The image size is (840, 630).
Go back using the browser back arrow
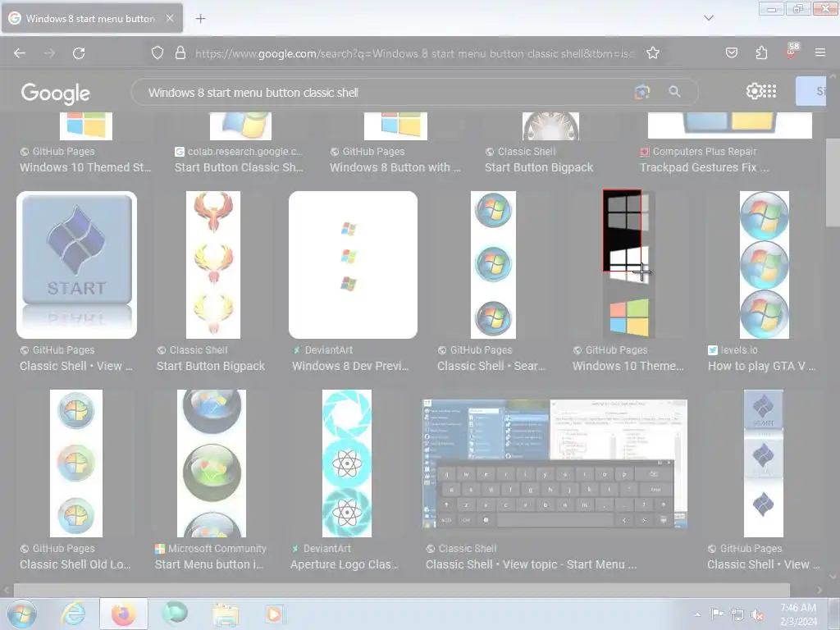point(20,53)
